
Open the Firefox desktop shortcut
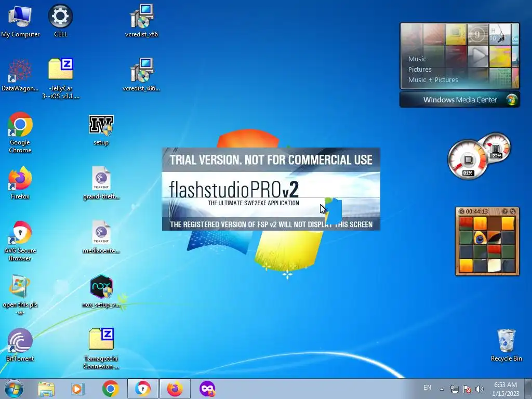(x=20, y=182)
